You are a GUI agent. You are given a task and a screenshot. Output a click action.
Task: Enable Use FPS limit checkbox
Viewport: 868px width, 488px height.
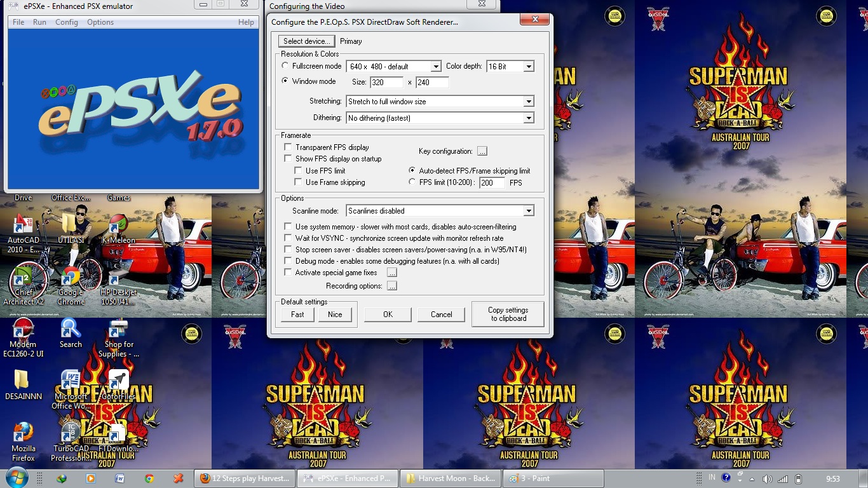(x=299, y=170)
